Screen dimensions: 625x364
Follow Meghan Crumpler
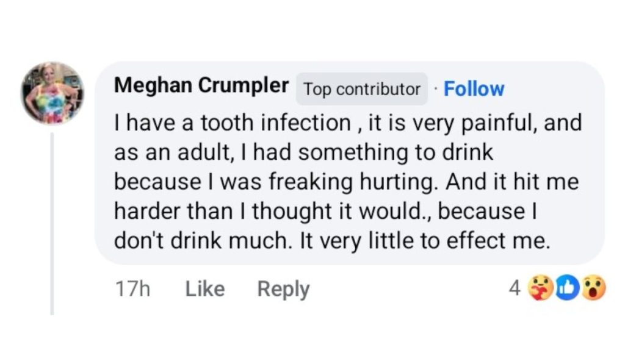474,89
